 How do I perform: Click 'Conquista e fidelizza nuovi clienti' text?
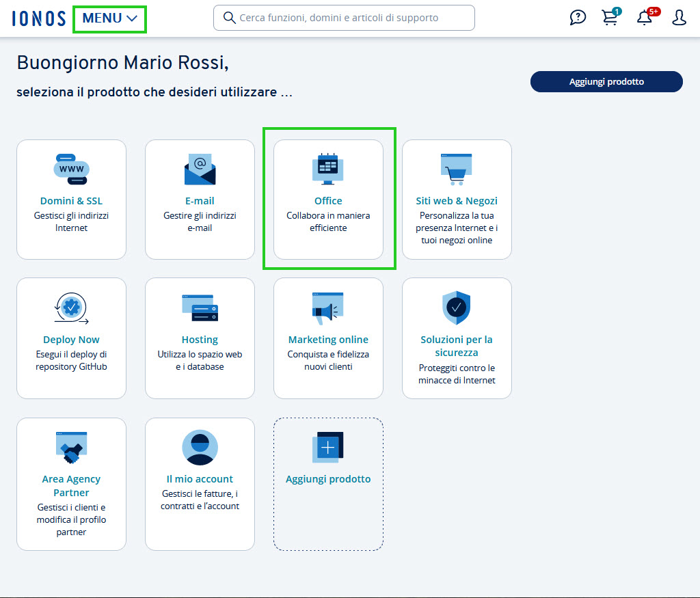328,361
